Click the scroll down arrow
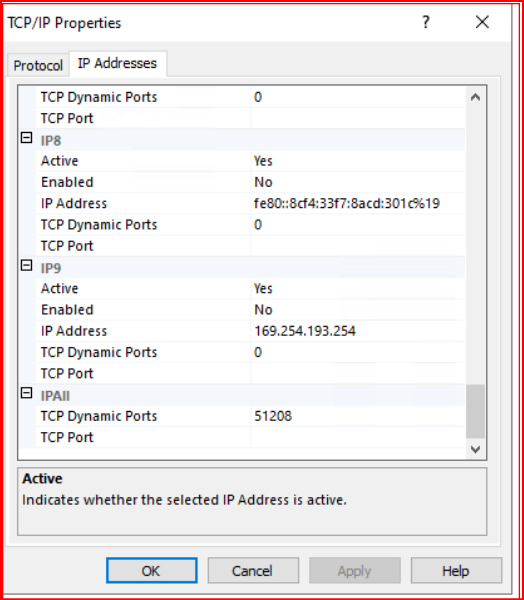The width and height of the screenshot is (524, 600). click(x=475, y=449)
